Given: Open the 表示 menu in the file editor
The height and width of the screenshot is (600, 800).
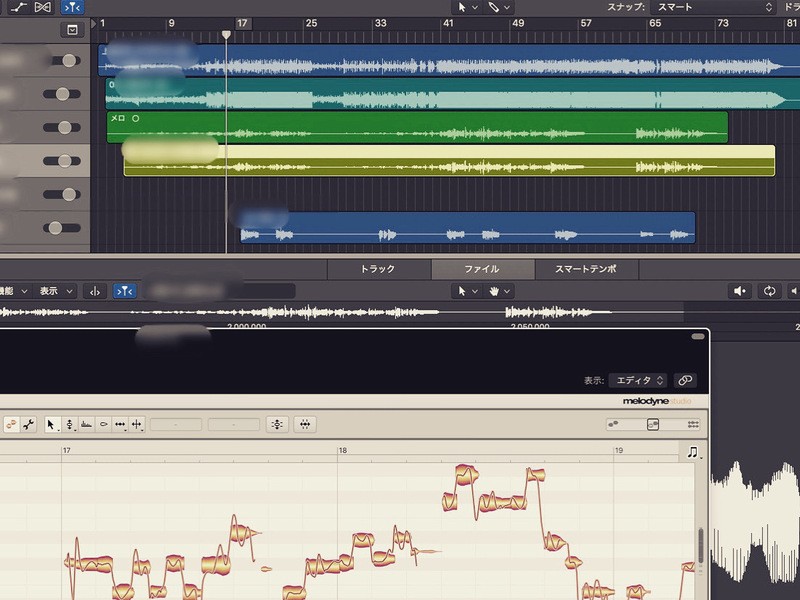Looking at the screenshot, I should point(56,291).
